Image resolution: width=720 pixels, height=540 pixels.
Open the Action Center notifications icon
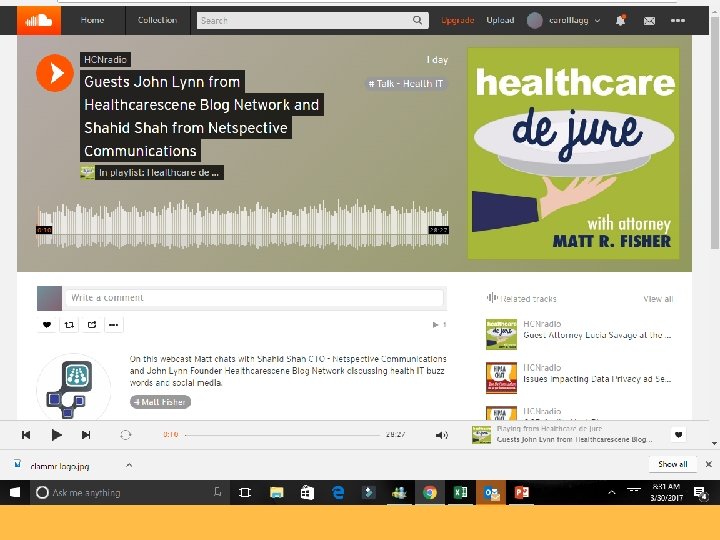pyautogui.click(x=701, y=493)
